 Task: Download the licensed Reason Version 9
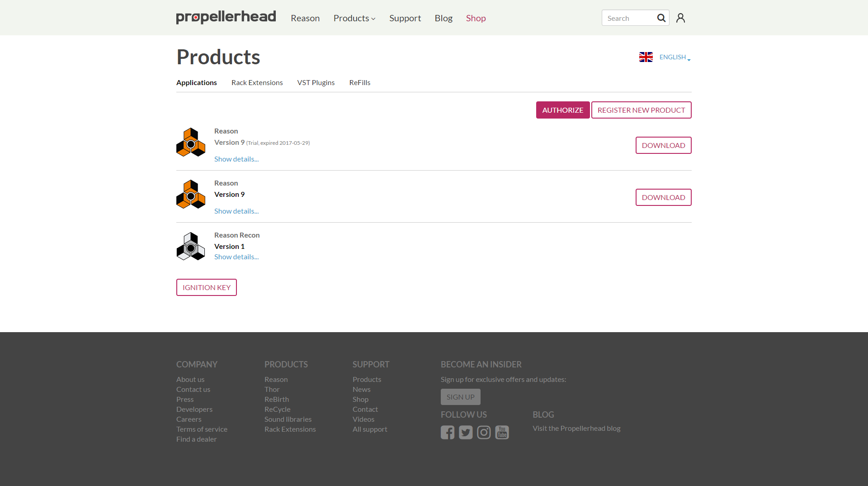[664, 197]
